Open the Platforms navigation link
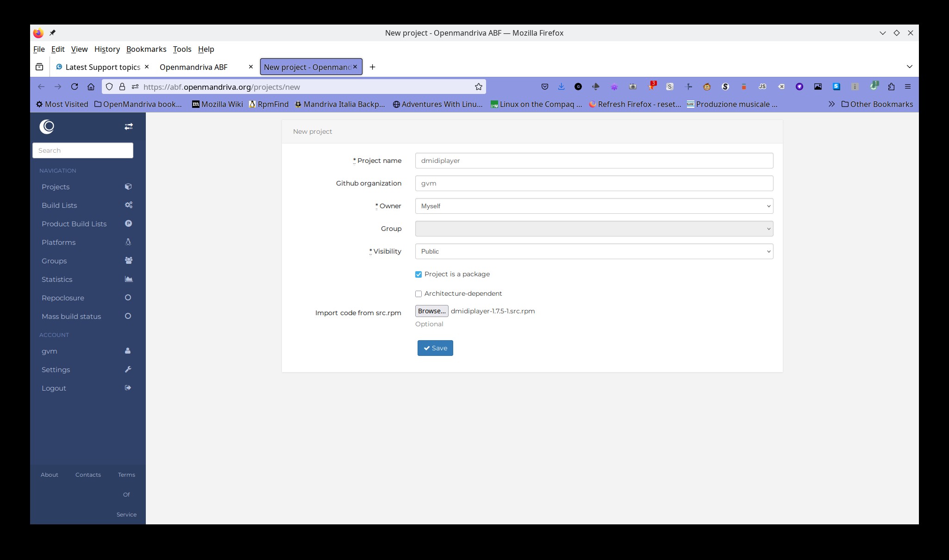Screen dimensions: 949x560 tap(58, 243)
